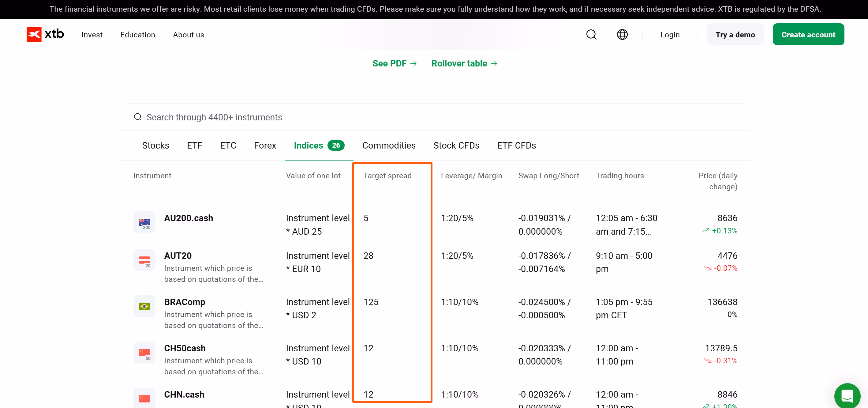
Task: Click the BRAComp target spread 125
Action: [371, 302]
